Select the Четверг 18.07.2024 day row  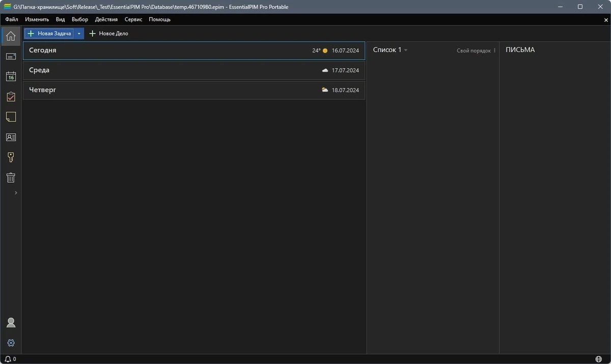pos(194,90)
